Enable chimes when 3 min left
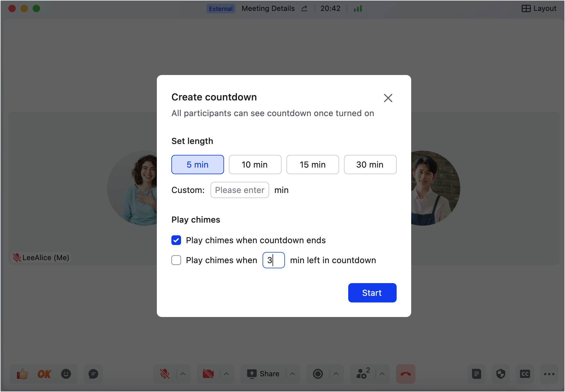 176,260
